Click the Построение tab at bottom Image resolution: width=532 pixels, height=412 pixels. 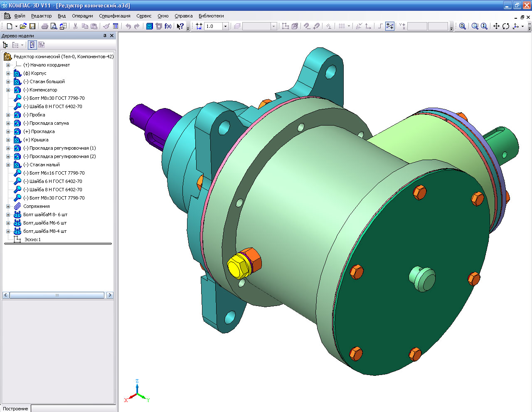point(15,409)
